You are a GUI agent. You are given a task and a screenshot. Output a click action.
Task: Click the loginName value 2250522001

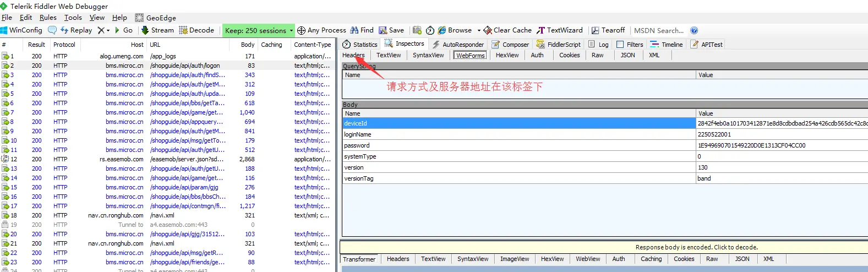[714, 134]
